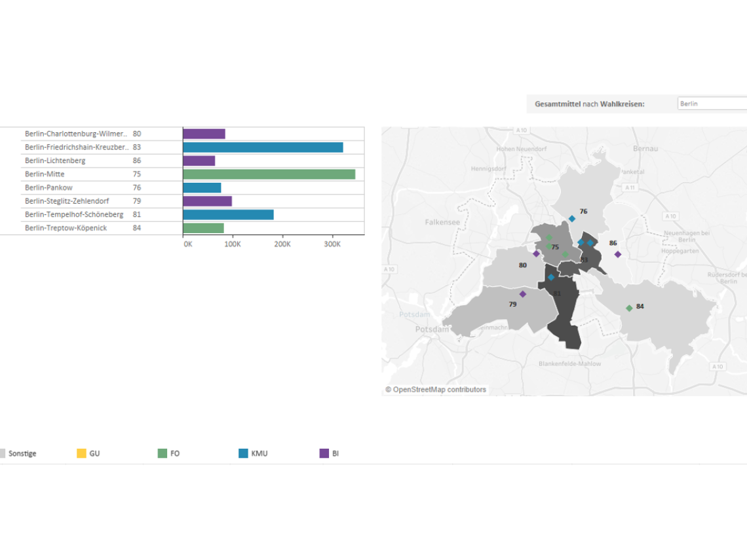Click the purple diamond marker beside label 86
Screen dimensions: 747x560
[x=617, y=254]
